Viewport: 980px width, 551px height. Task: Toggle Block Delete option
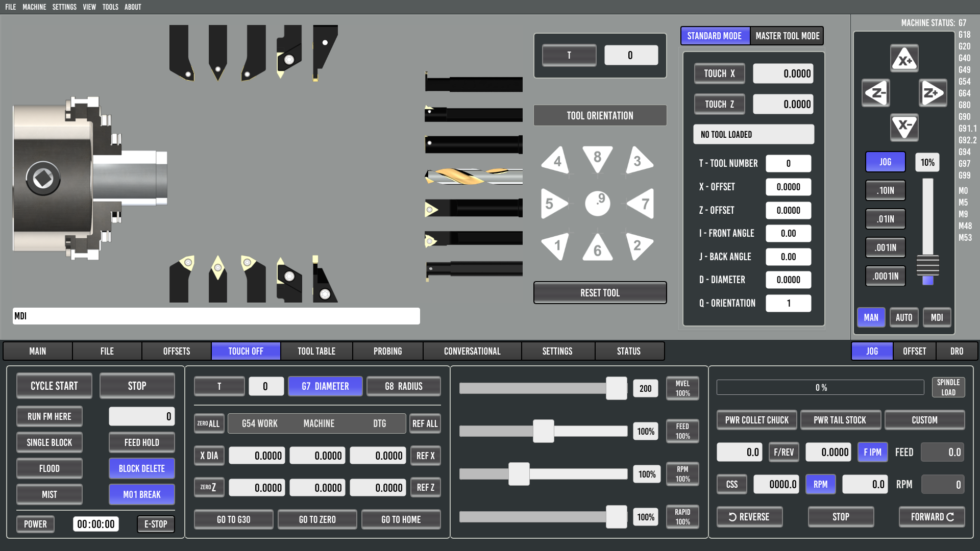[141, 468]
